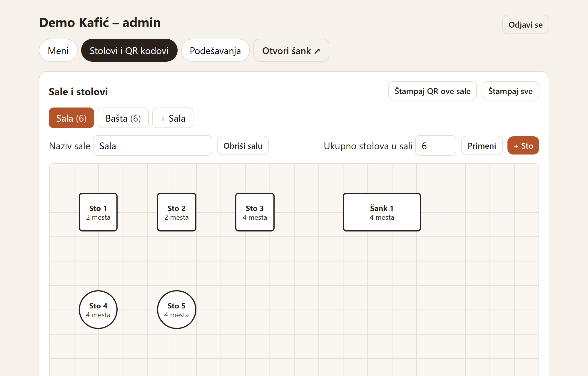
Task: Click the Obriši salu button
Action: 243,146
